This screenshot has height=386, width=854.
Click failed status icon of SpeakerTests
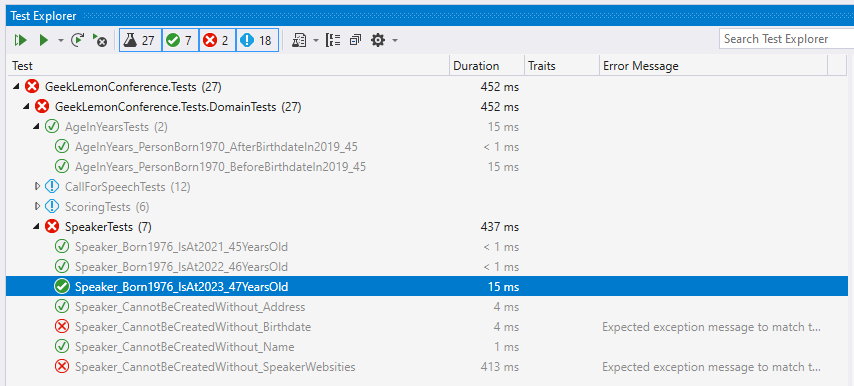point(52,226)
